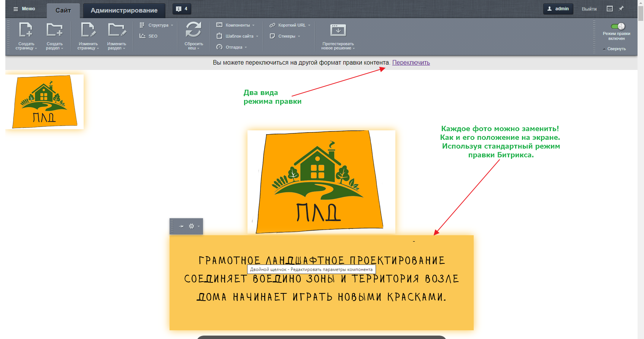Click the Create section folder icon

54,30
